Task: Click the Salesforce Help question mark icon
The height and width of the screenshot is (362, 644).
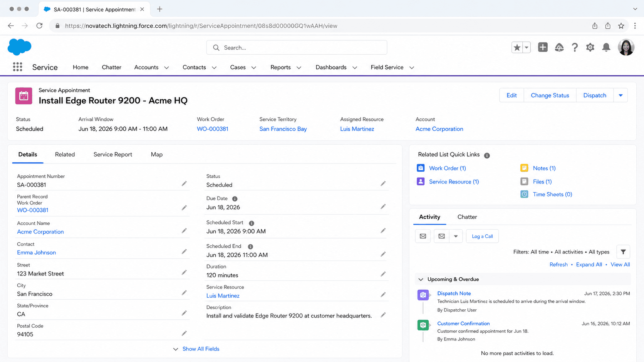Action: tap(574, 47)
